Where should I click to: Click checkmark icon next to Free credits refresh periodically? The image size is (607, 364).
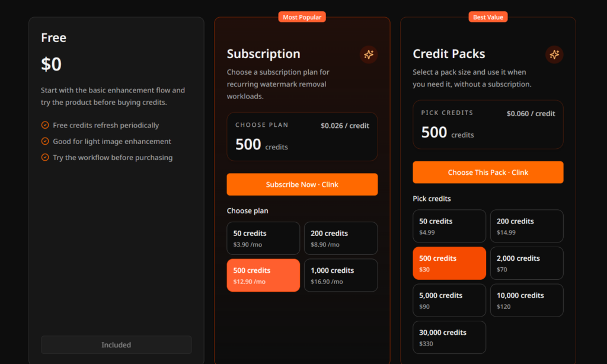[45, 125]
